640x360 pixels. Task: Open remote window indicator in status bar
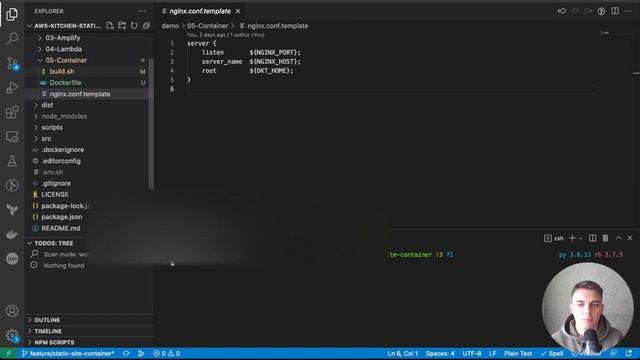coord(8,353)
